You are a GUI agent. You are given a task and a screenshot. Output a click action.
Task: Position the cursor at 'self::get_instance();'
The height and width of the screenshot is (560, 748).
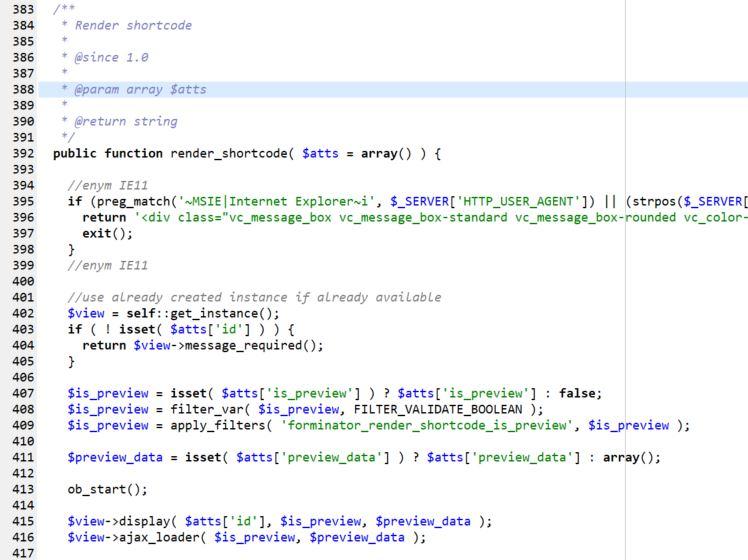203,313
